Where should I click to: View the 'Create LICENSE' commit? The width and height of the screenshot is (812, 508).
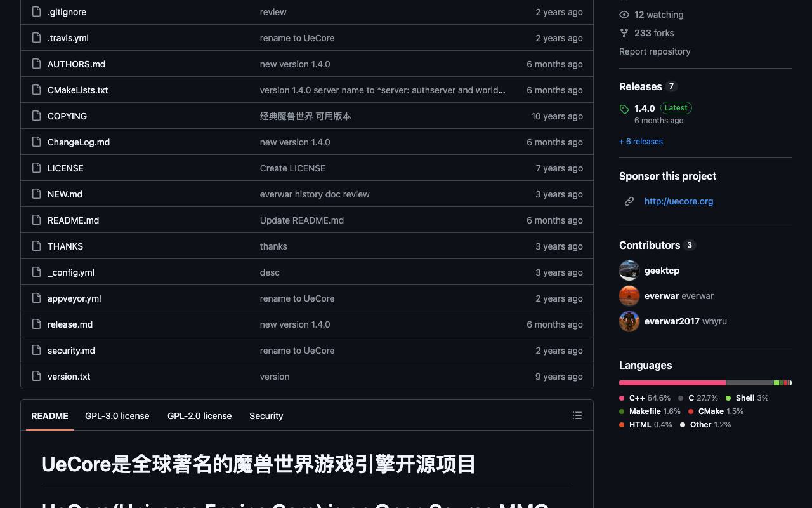point(292,168)
